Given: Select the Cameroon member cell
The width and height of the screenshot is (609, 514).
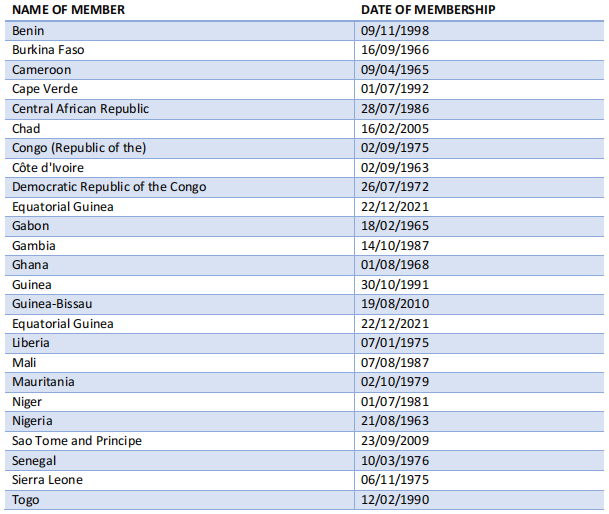Looking at the screenshot, I should click(x=179, y=70).
